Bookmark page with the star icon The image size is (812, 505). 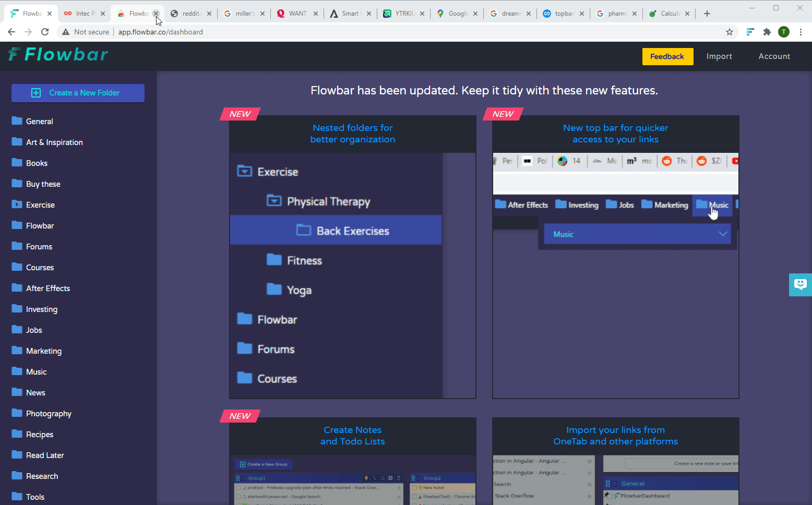point(730,32)
